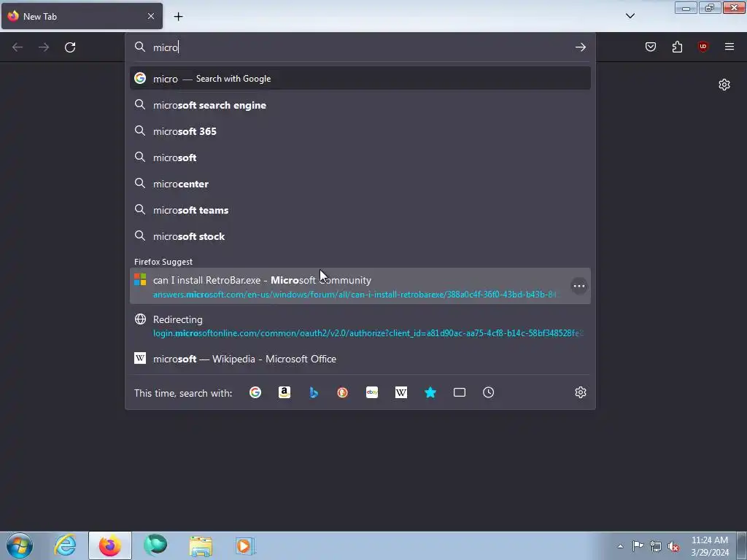Open the network status tray icon
The image size is (747, 560).
(656, 546)
